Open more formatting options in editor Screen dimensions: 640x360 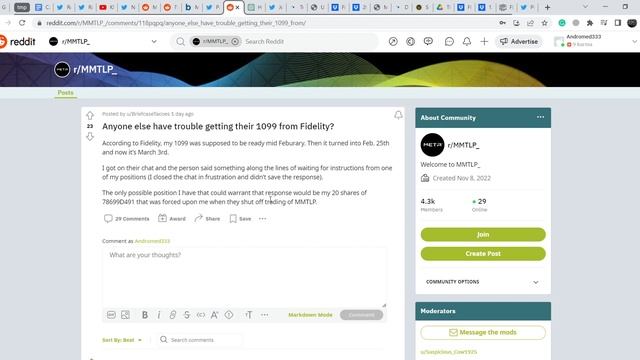pyautogui.click(x=264, y=315)
